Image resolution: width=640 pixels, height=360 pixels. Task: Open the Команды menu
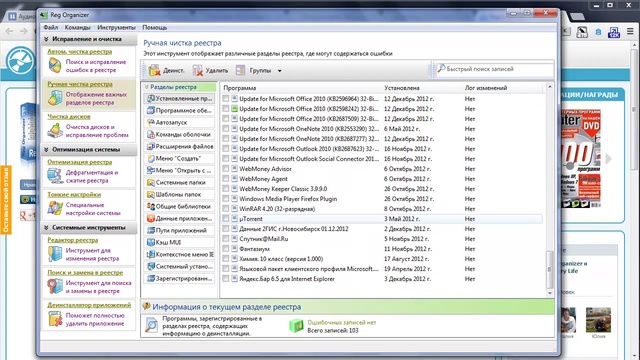(78, 27)
